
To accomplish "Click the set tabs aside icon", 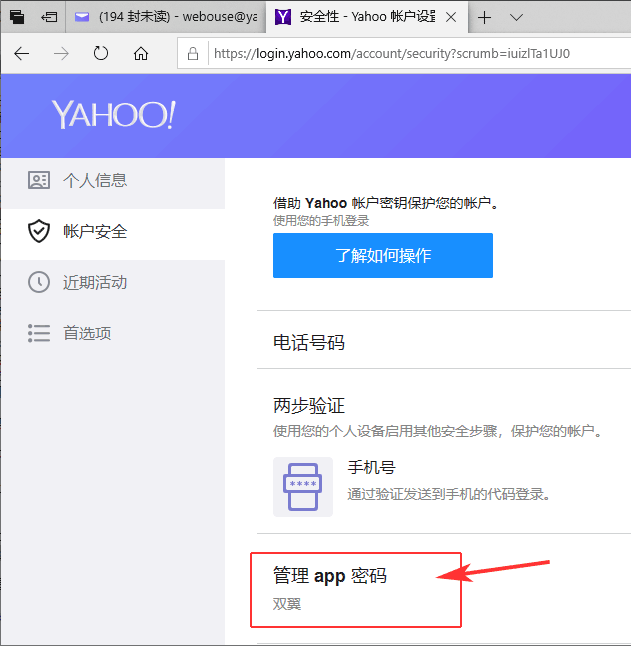I will pyautogui.click(x=49, y=17).
